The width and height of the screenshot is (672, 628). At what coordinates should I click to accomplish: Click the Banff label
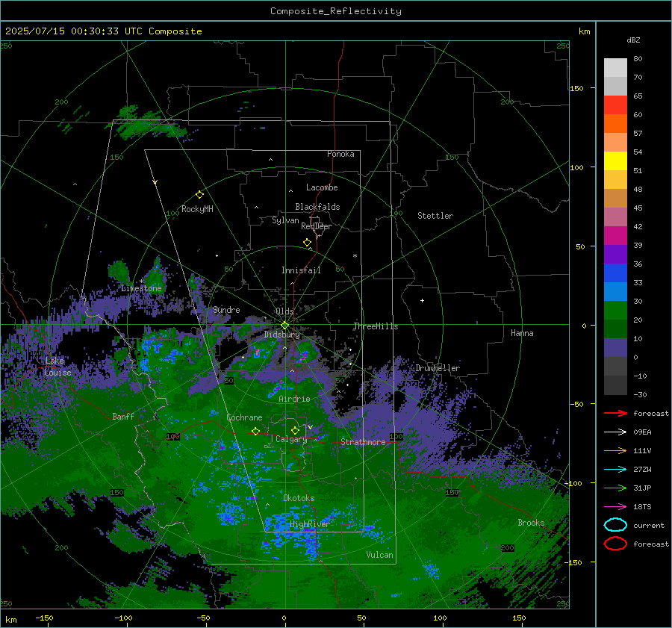point(123,416)
